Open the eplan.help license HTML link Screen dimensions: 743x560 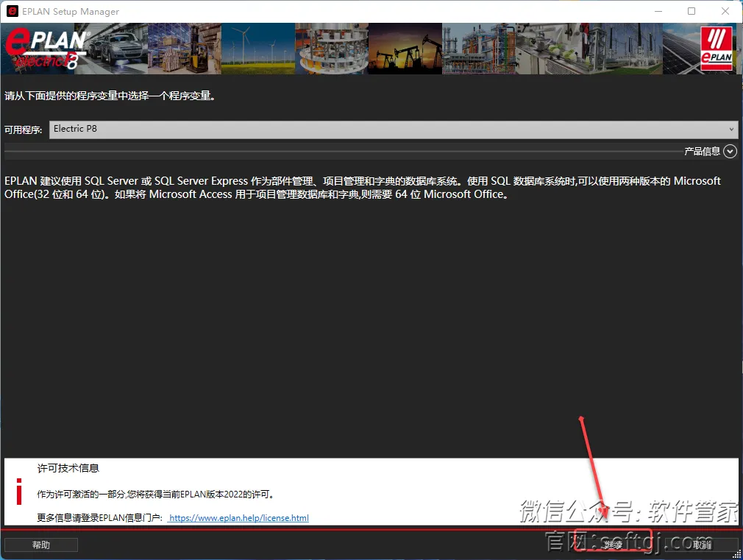click(x=238, y=518)
